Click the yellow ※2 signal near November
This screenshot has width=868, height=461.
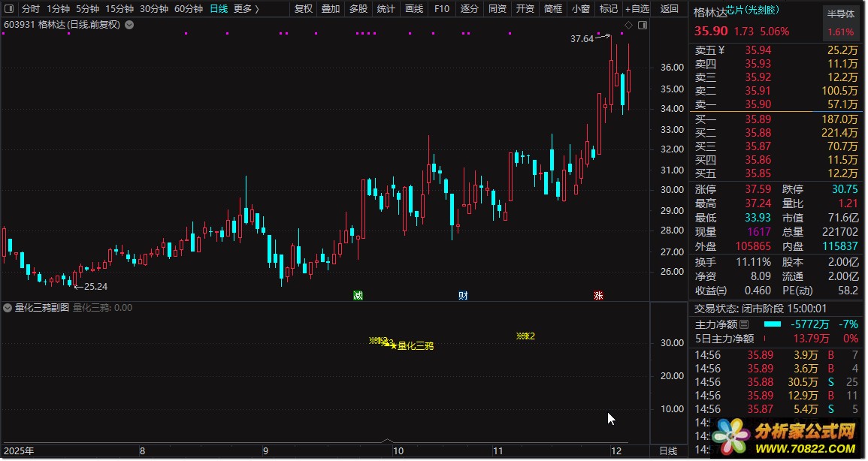click(x=525, y=336)
